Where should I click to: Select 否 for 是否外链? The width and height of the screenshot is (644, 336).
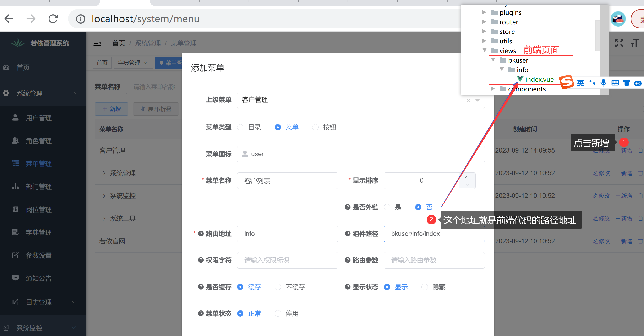pyautogui.click(x=418, y=207)
